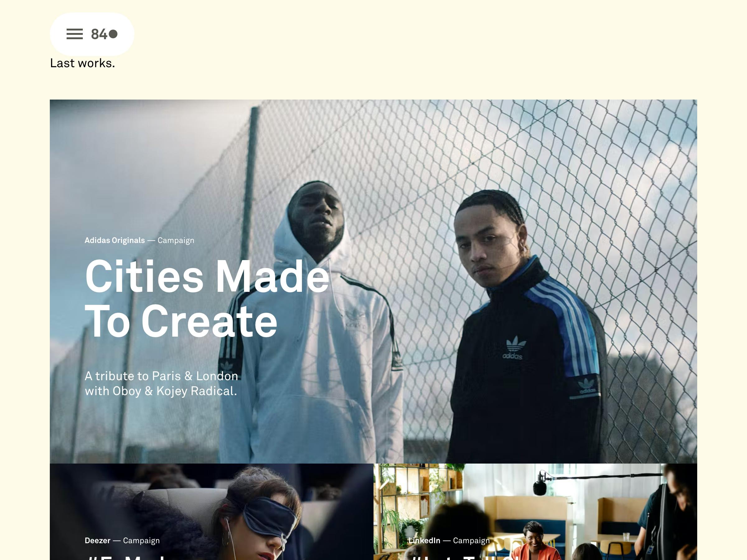Click the LinkedIn brand label

pos(424,540)
